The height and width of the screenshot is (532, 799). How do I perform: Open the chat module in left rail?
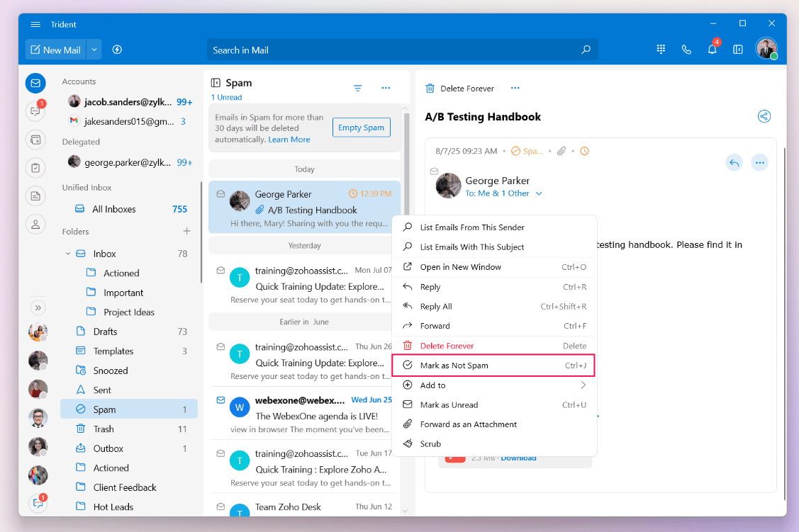click(35, 111)
